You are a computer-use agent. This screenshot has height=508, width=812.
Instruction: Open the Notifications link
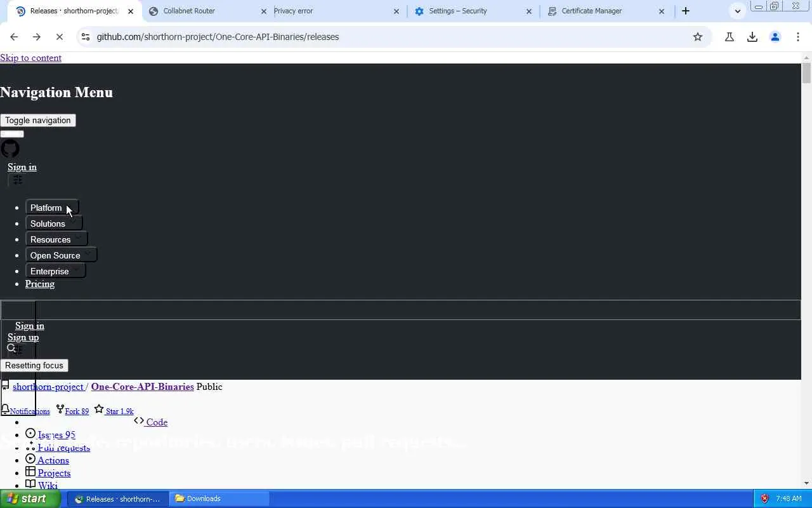pos(30,411)
